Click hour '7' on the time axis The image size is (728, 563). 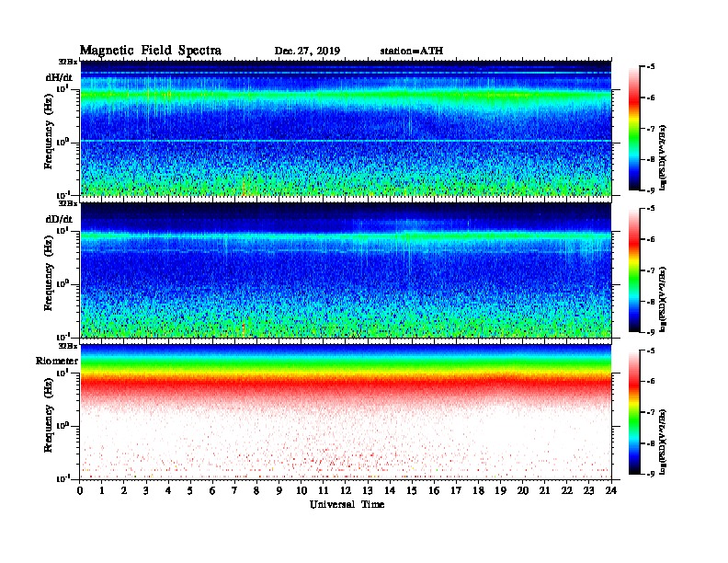coord(234,490)
